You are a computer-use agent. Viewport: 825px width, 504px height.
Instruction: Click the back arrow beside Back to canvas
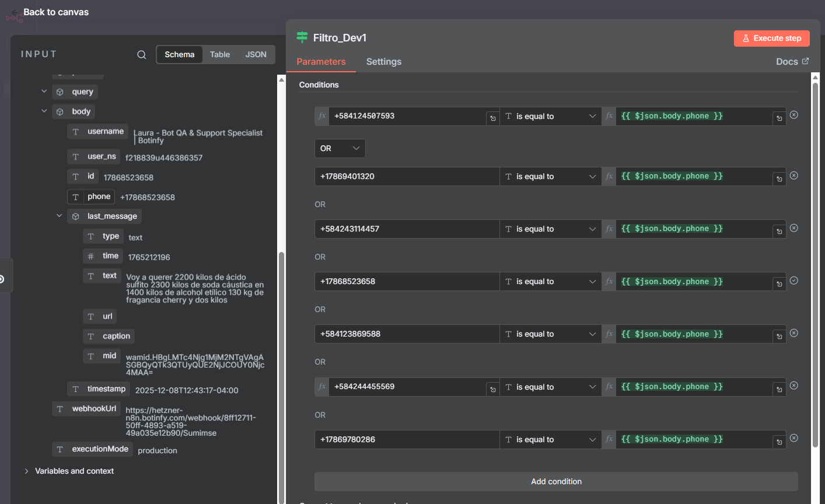coord(15,12)
